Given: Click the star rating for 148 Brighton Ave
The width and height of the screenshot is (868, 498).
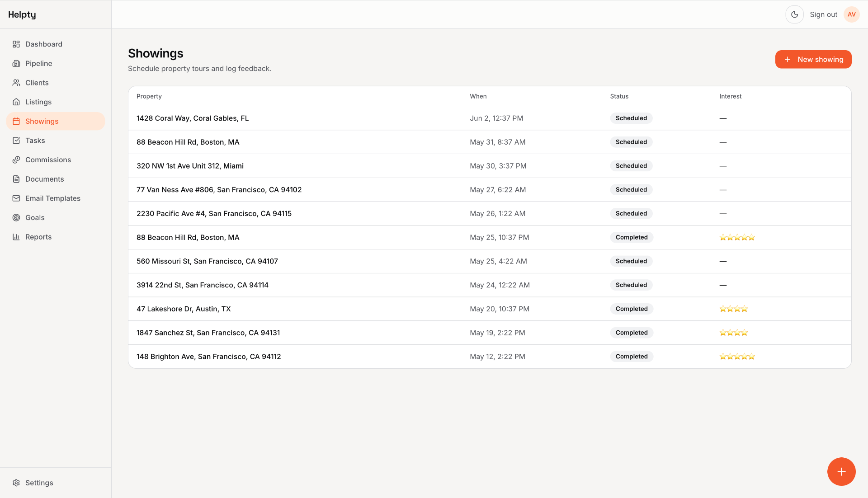Looking at the screenshot, I should pos(737,357).
